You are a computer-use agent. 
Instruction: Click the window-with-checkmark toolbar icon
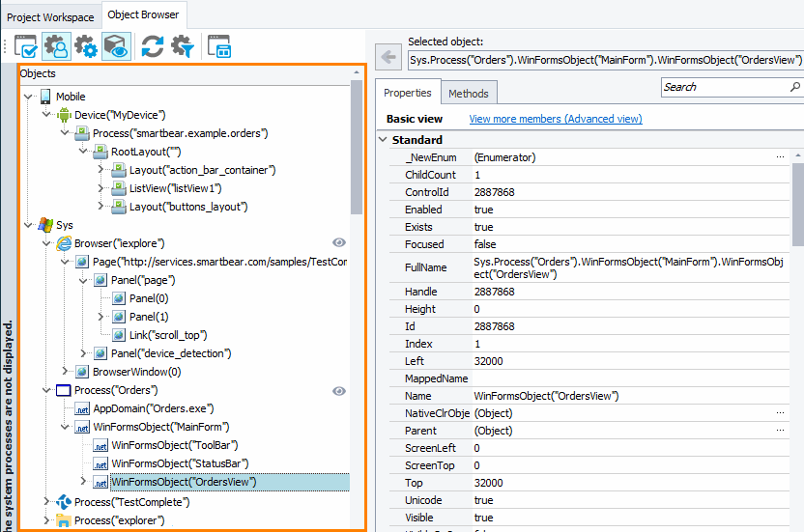coord(26,45)
